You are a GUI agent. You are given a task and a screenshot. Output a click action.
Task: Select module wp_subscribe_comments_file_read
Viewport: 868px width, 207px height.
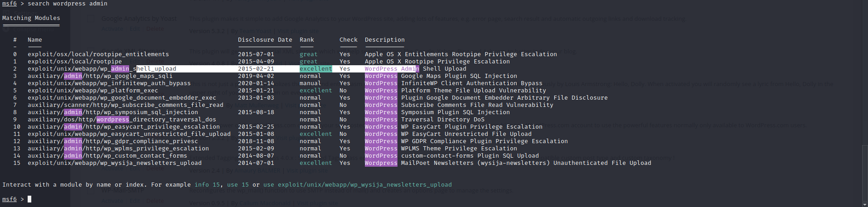click(x=126, y=105)
